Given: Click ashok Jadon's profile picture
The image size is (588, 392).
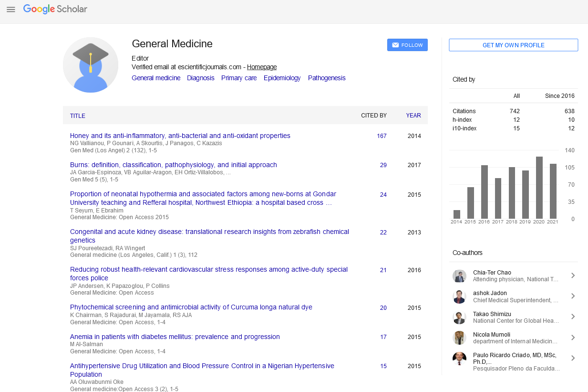Looking at the screenshot, I should point(459,296).
